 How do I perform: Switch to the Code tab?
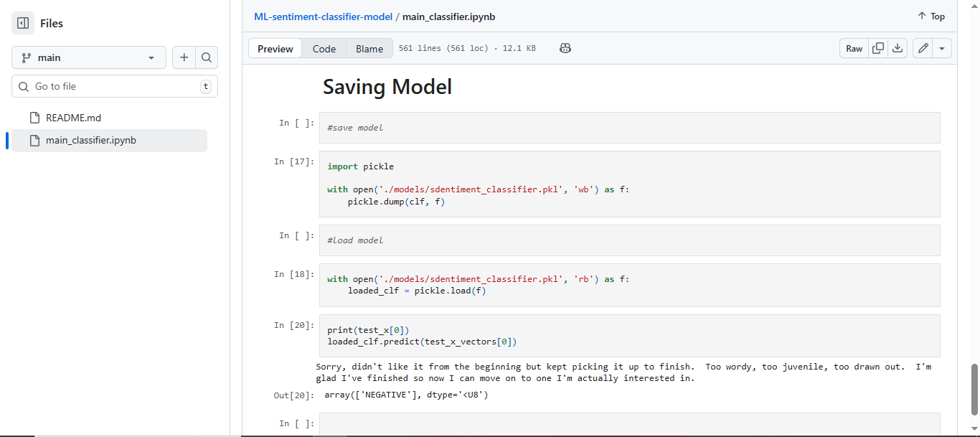[x=324, y=49]
